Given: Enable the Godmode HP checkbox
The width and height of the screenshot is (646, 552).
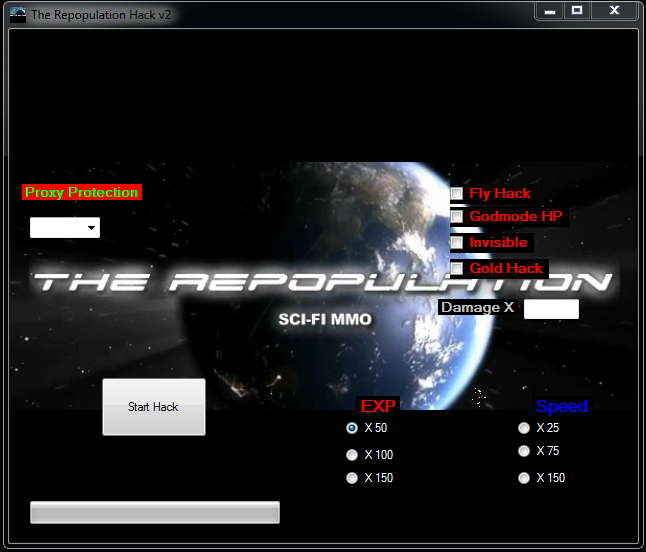Looking at the screenshot, I should [x=456, y=216].
